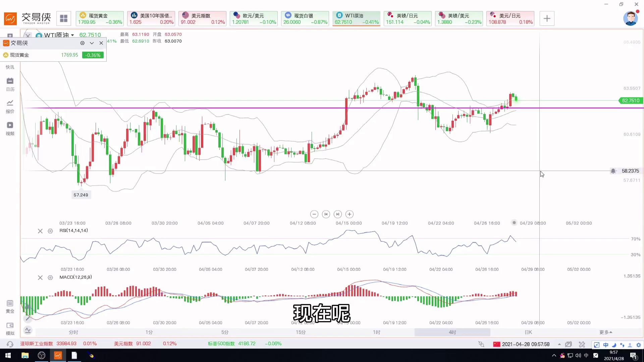
Task: Open the orange 交易侠 app in taskbar
Action: [58, 355]
